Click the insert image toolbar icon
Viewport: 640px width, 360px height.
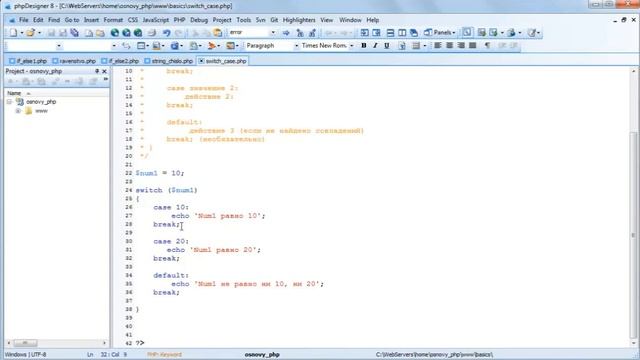click(x=231, y=46)
